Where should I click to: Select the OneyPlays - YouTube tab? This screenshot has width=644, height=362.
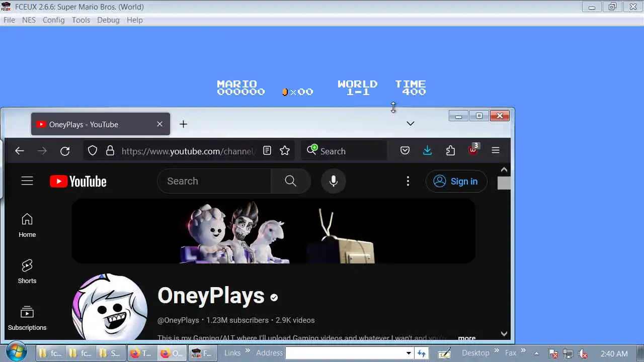(101, 124)
